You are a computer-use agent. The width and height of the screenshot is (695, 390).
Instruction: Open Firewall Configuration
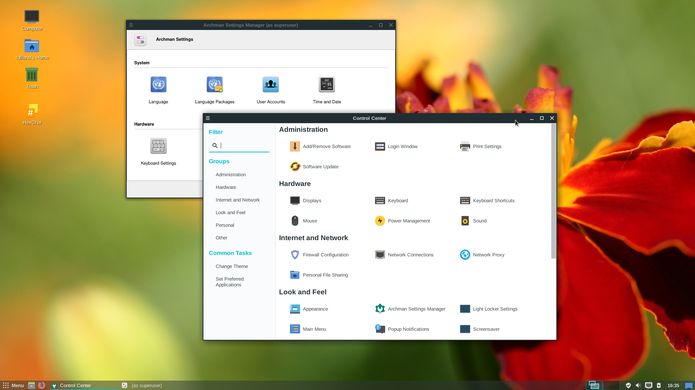(x=319, y=255)
